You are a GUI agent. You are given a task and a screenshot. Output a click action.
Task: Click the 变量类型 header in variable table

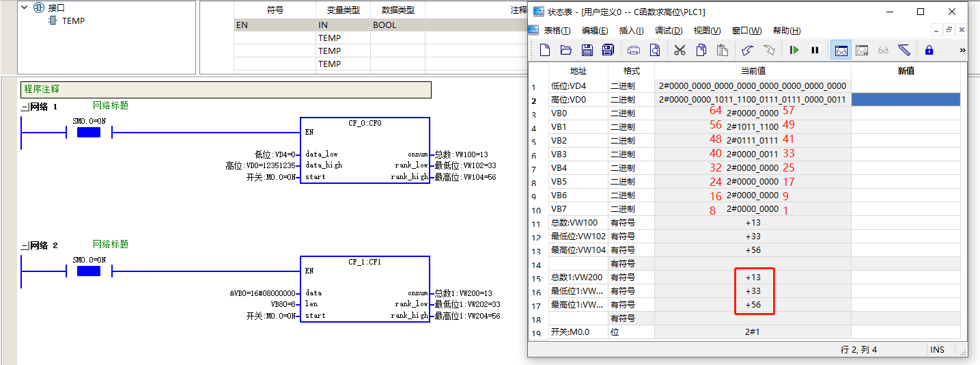(x=343, y=10)
